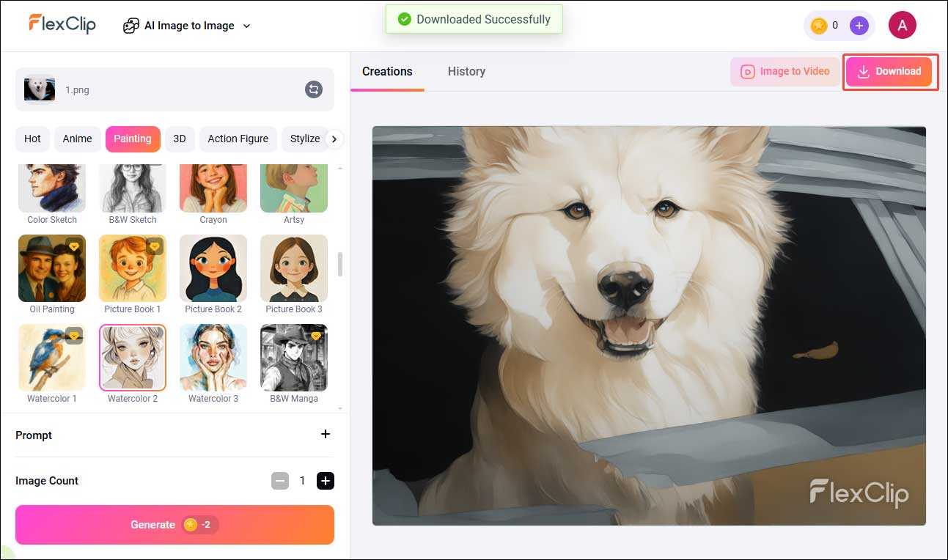The width and height of the screenshot is (948, 560).
Task: Choose the Watercolor 2 style
Action: pos(133,358)
